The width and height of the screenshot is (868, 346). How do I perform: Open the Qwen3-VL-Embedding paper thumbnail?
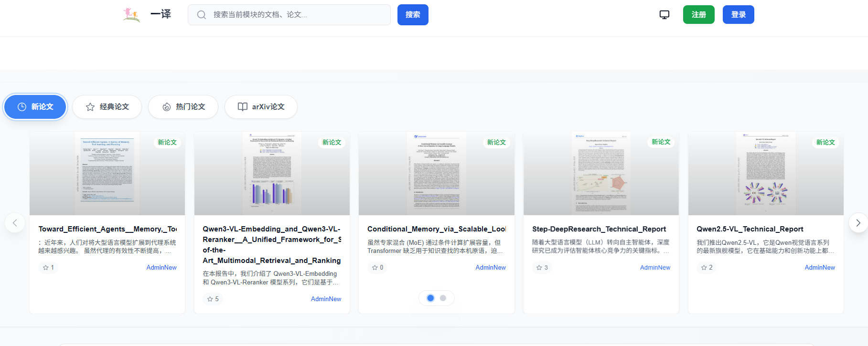[272, 173]
